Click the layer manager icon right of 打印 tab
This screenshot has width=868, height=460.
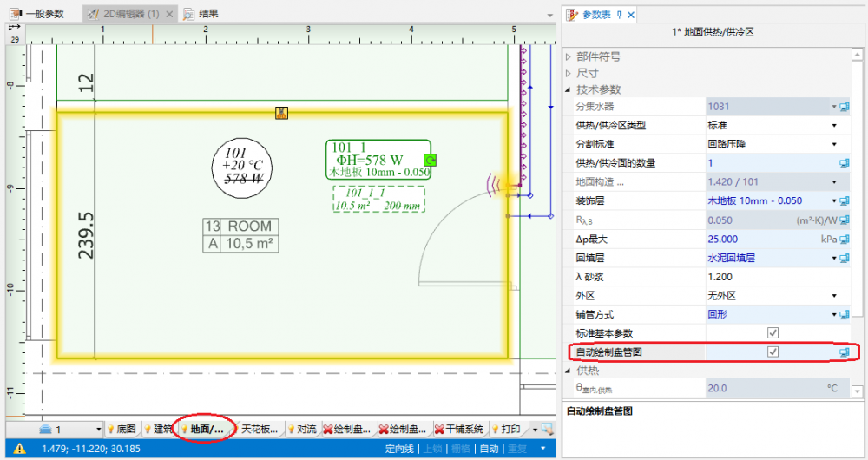(546, 429)
